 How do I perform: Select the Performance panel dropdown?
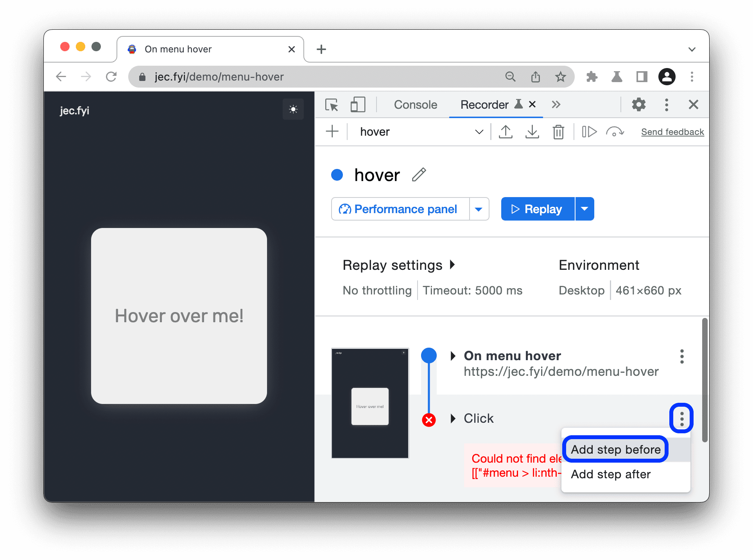pos(480,209)
